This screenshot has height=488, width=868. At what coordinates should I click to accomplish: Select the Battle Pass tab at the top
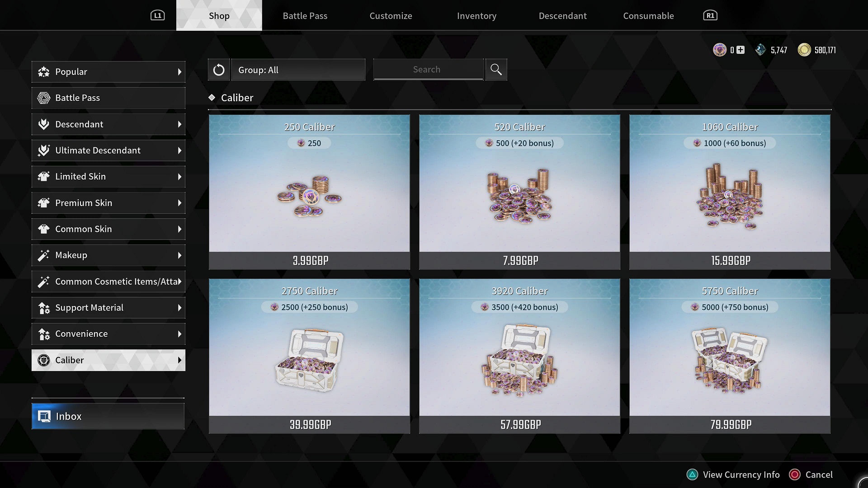click(305, 15)
